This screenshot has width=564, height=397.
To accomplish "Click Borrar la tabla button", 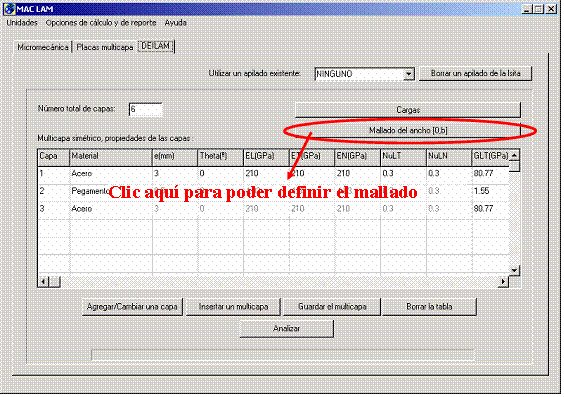I will coord(429,307).
